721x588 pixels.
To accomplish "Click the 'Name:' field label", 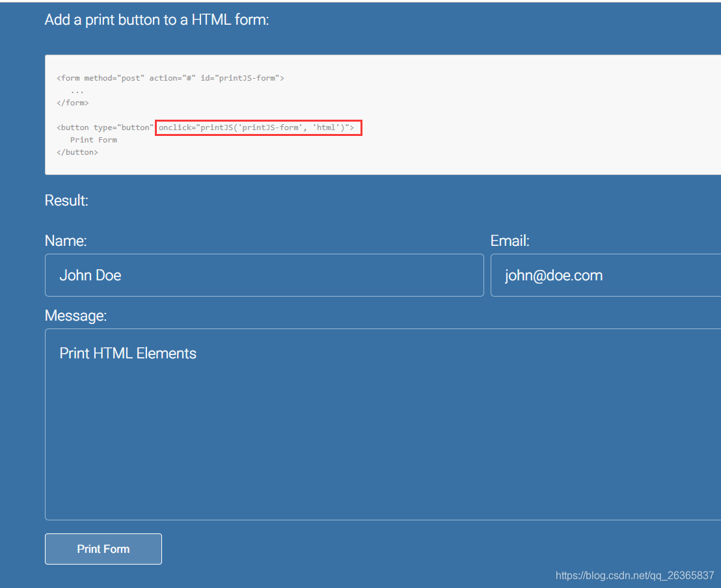I will tap(66, 241).
